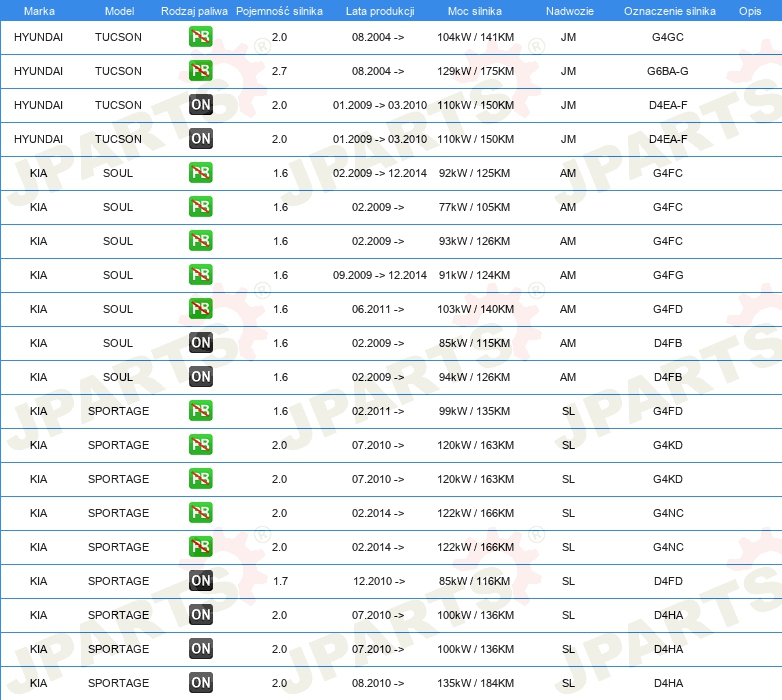The height and width of the screenshot is (700, 782).
Task: Click the Pojemność silnika column header
Action: point(279,11)
